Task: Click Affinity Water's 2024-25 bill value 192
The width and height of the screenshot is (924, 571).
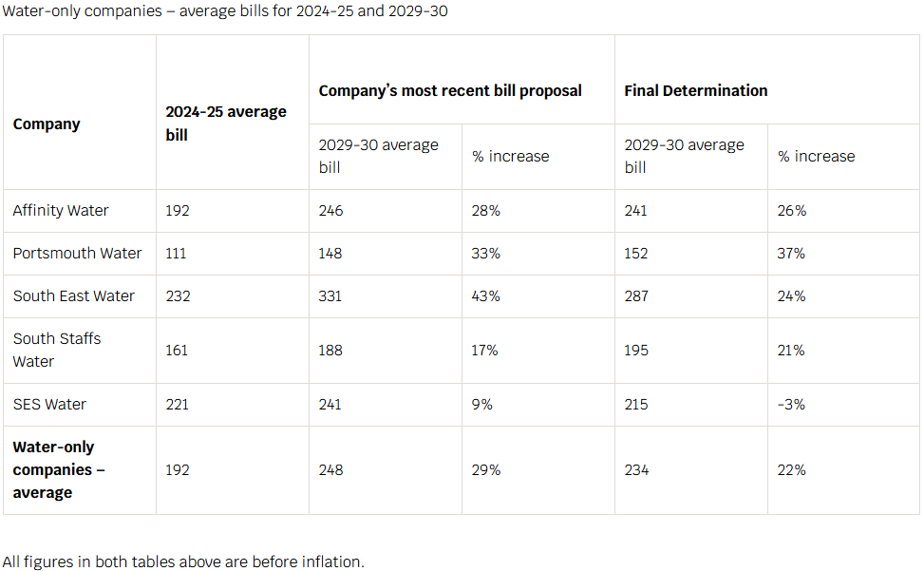Action: click(x=178, y=211)
